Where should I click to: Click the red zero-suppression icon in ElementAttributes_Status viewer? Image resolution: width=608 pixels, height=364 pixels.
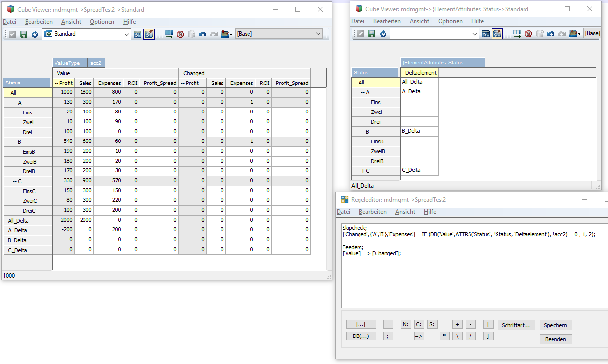point(528,34)
